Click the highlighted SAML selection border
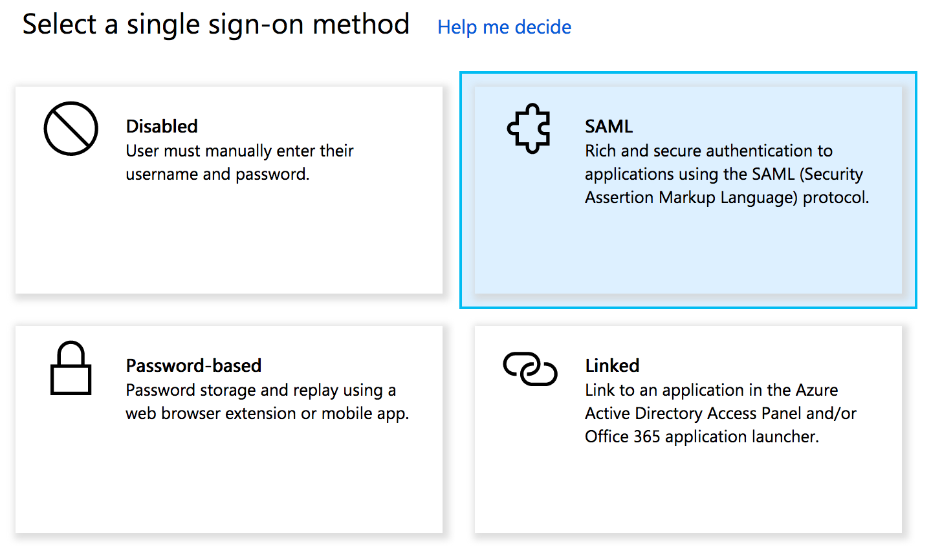 [688, 74]
